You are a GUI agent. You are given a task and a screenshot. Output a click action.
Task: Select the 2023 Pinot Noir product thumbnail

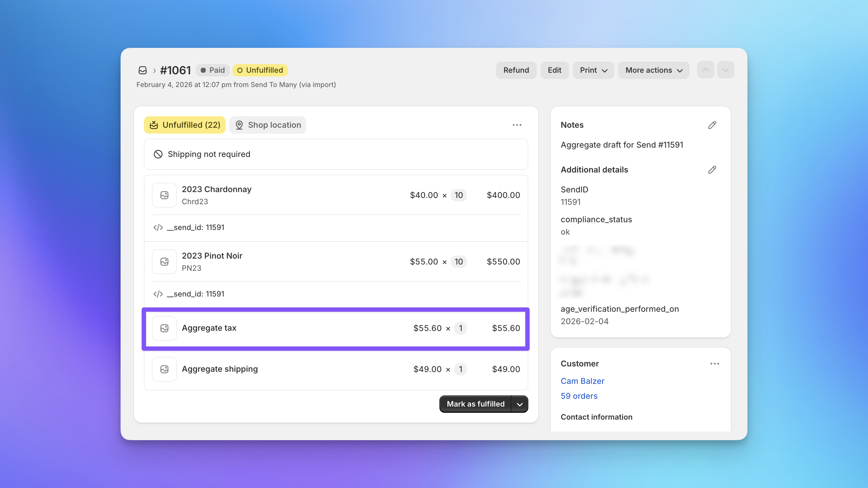(164, 261)
